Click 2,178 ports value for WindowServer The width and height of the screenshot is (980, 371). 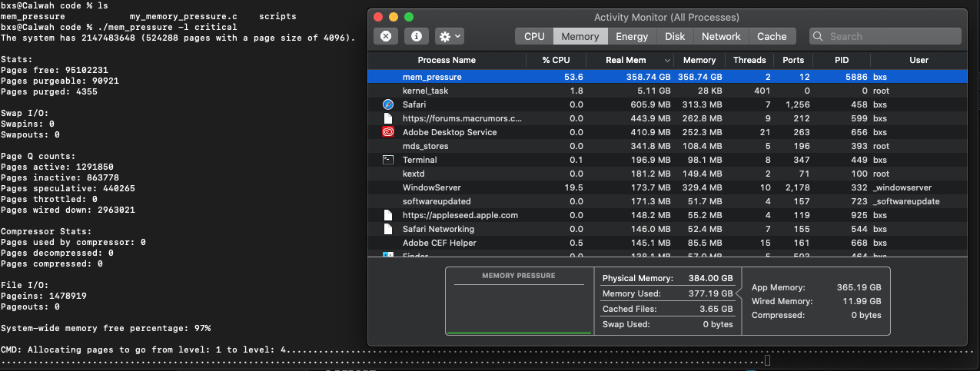[x=797, y=187]
